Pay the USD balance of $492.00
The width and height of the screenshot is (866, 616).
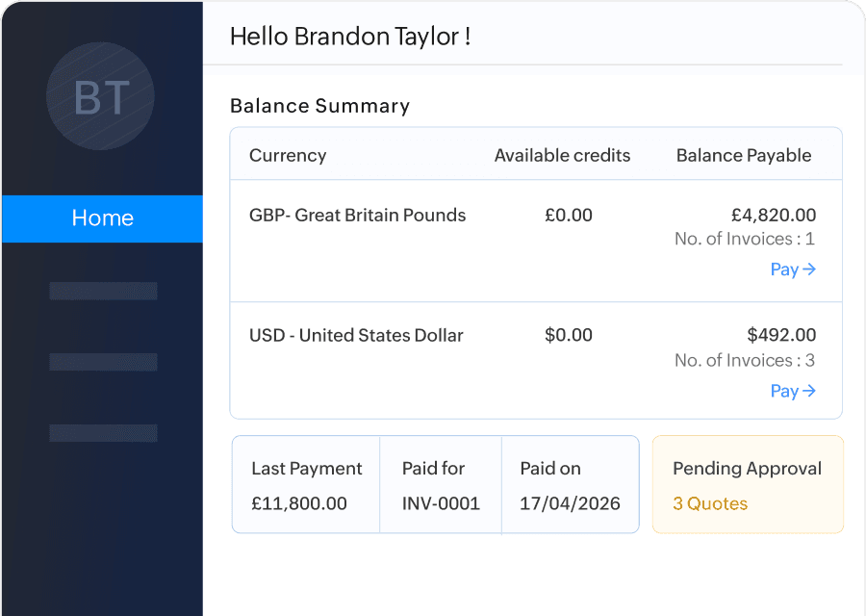click(793, 391)
